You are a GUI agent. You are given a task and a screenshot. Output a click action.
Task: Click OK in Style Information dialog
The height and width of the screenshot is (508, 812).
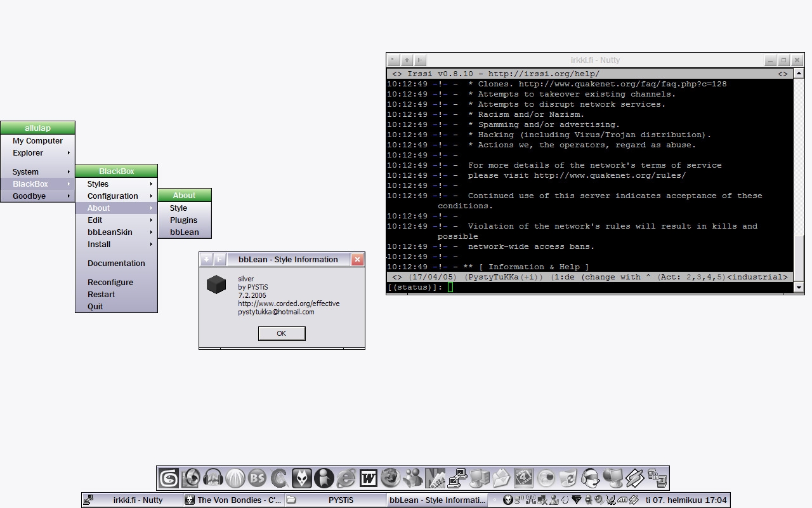(x=282, y=333)
